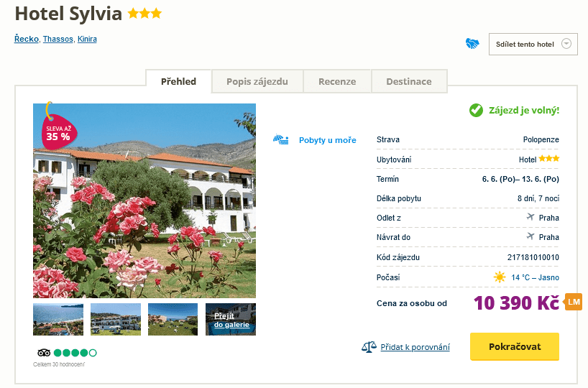Select the Destinace tab
This screenshot has height=388, width=588.
[409, 81]
